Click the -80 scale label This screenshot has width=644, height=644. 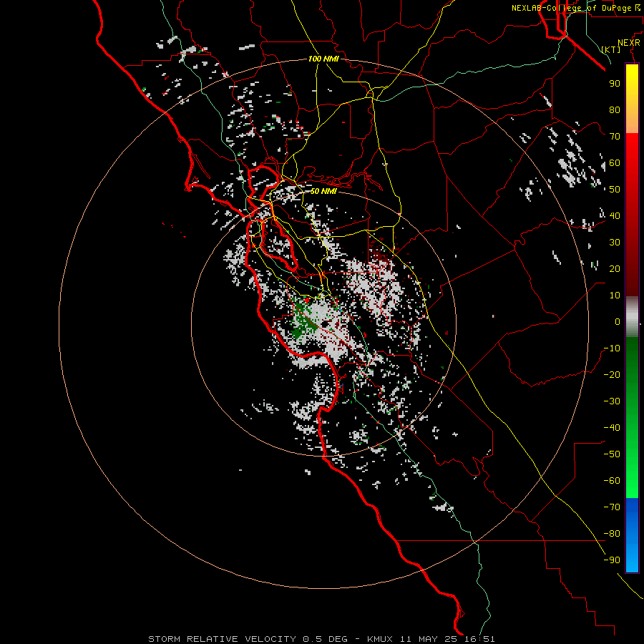pos(612,534)
